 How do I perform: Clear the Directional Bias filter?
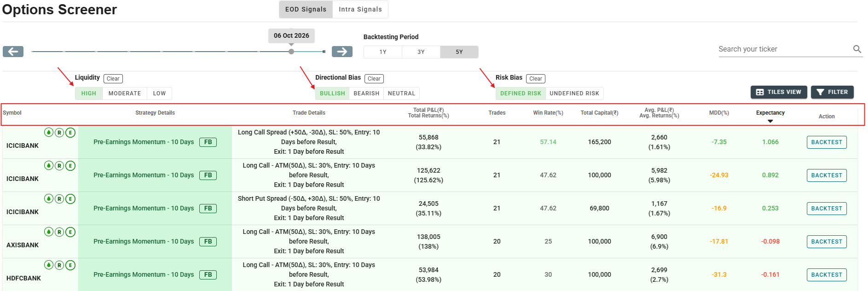374,79
